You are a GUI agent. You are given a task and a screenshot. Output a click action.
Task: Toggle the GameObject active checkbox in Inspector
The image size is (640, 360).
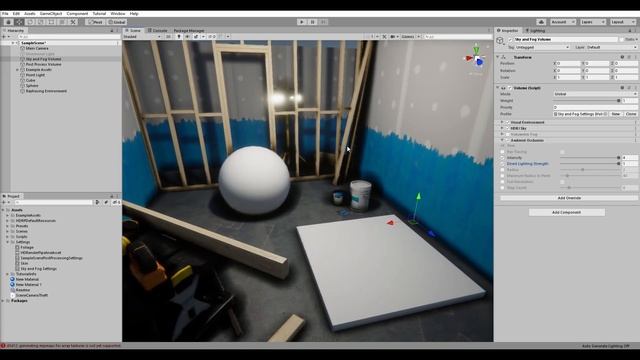click(x=510, y=40)
